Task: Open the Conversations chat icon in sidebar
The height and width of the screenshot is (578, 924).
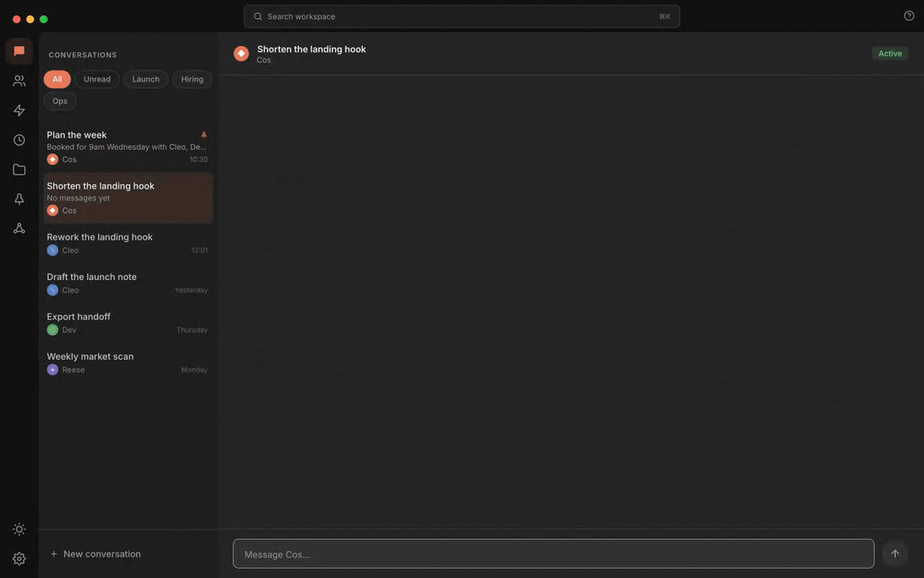Action: 19,51
